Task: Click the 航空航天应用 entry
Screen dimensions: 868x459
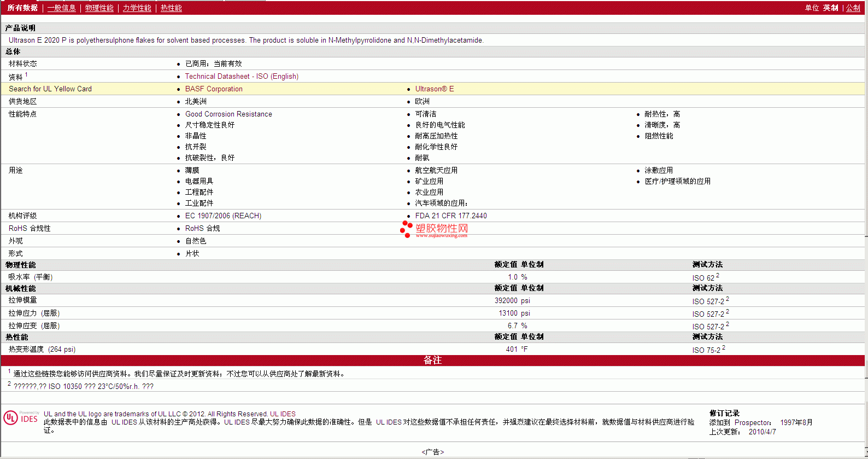Action: tap(436, 170)
